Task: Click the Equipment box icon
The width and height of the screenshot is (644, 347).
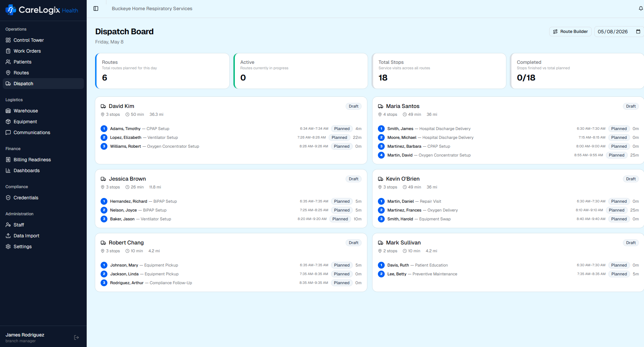Action: [x=8, y=122]
